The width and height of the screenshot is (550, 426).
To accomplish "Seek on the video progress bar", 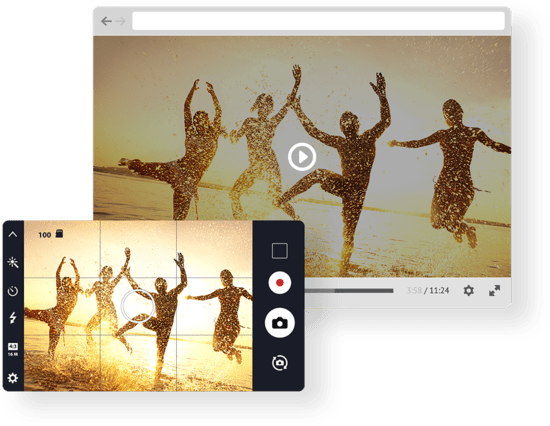I will click(349, 291).
